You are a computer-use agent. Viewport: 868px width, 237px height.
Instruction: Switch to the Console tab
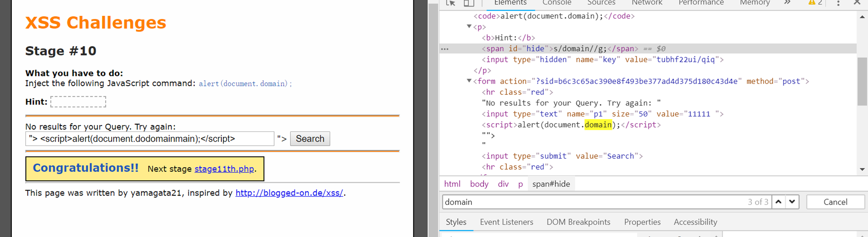[x=557, y=3]
